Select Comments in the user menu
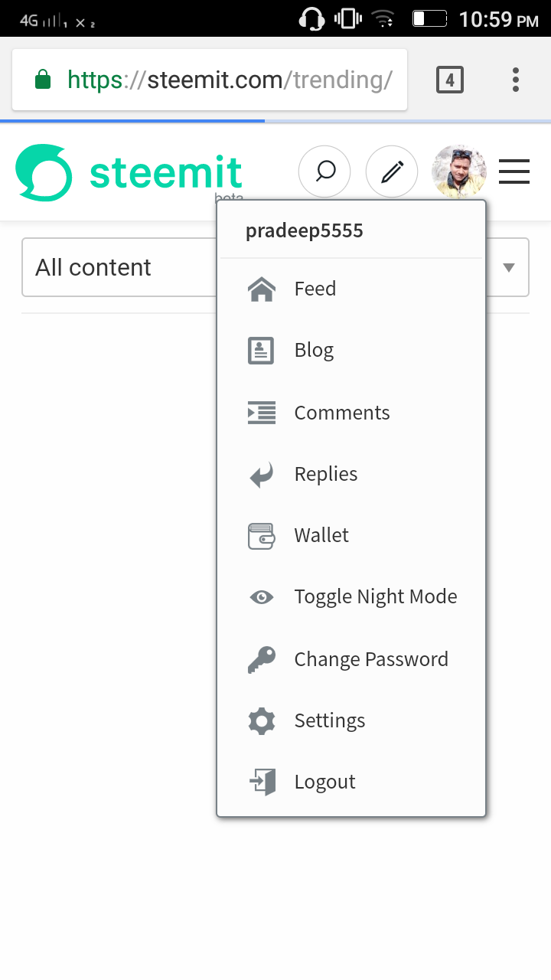Image resolution: width=551 pixels, height=980 pixels. (x=341, y=413)
